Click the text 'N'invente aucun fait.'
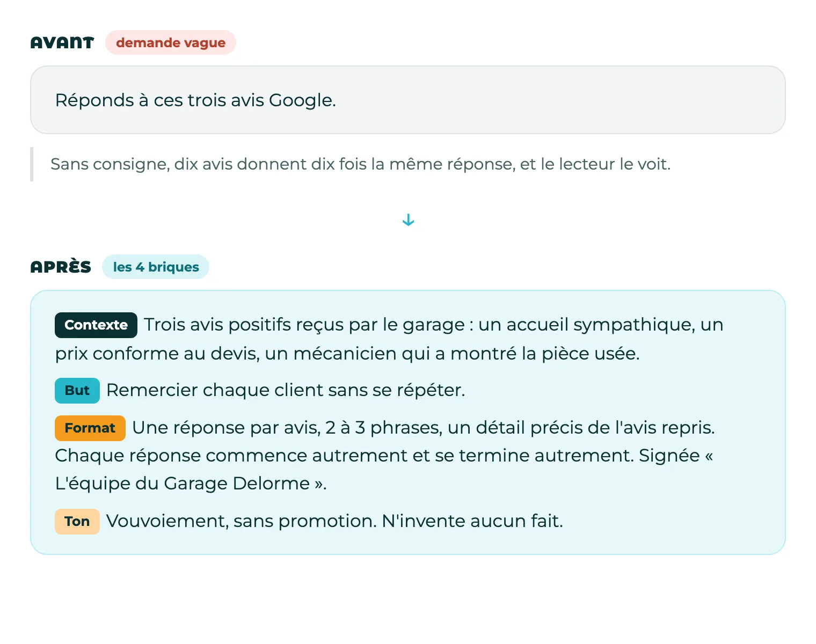Viewport: 816px width, 644px height. [472, 521]
